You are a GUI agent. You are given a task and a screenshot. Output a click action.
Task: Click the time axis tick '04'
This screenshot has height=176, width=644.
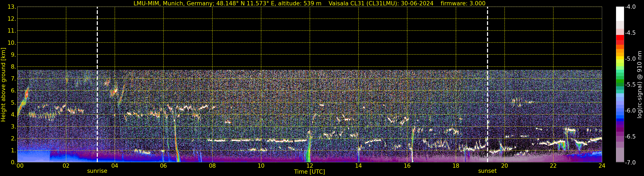pos(115,166)
